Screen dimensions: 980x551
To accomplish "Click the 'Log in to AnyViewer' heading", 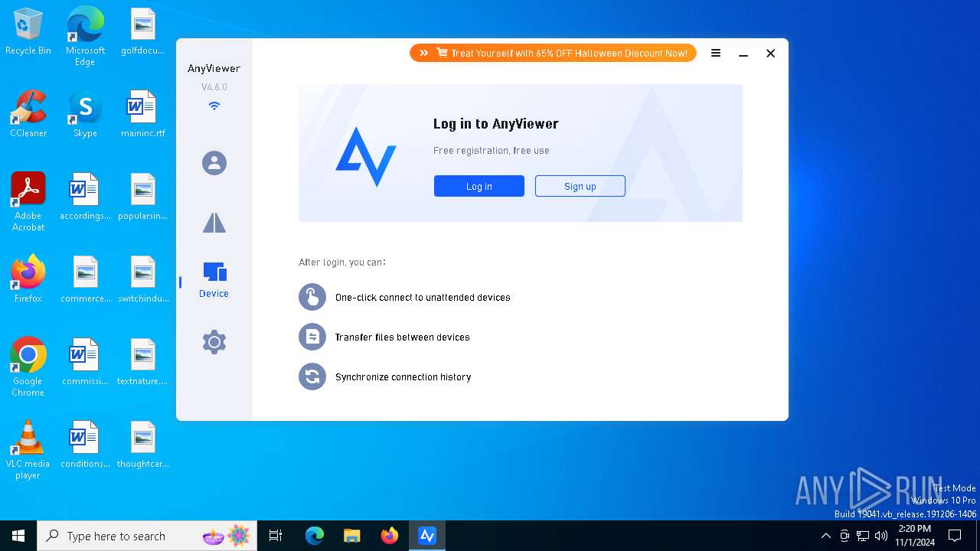I will [x=496, y=124].
